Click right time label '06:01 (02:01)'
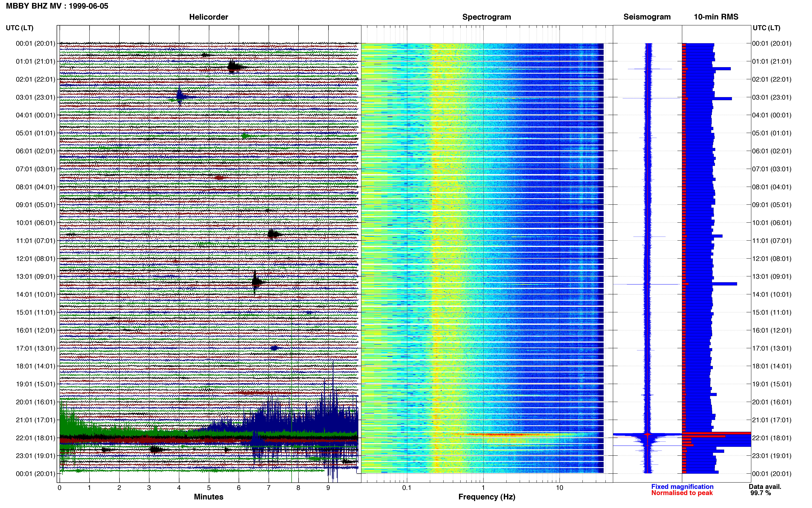Viewport: 812px width, 508px height. (772, 151)
